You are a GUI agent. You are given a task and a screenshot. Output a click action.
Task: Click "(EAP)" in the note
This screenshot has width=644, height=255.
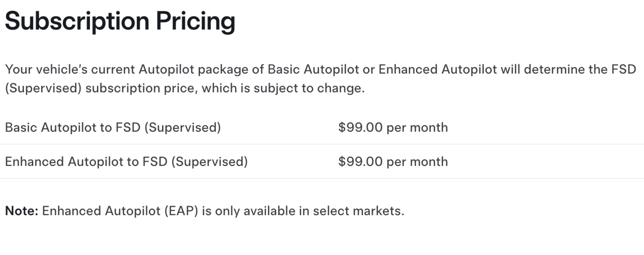pyautogui.click(x=181, y=211)
